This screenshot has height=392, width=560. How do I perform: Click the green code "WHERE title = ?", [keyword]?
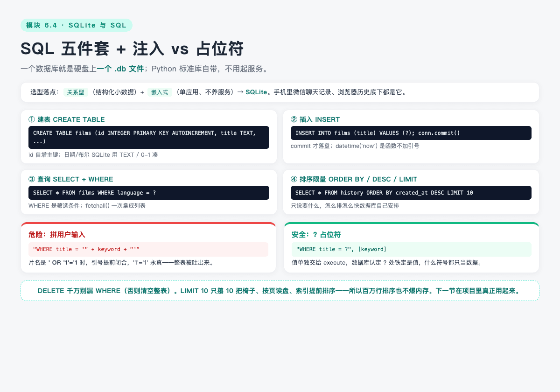[x=412, y=249]
